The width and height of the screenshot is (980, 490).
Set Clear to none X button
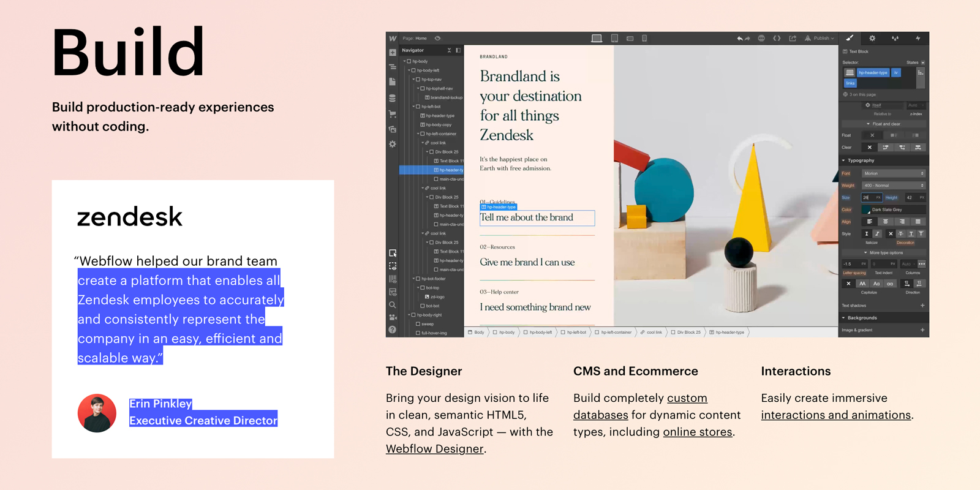(x=869, y=147)
